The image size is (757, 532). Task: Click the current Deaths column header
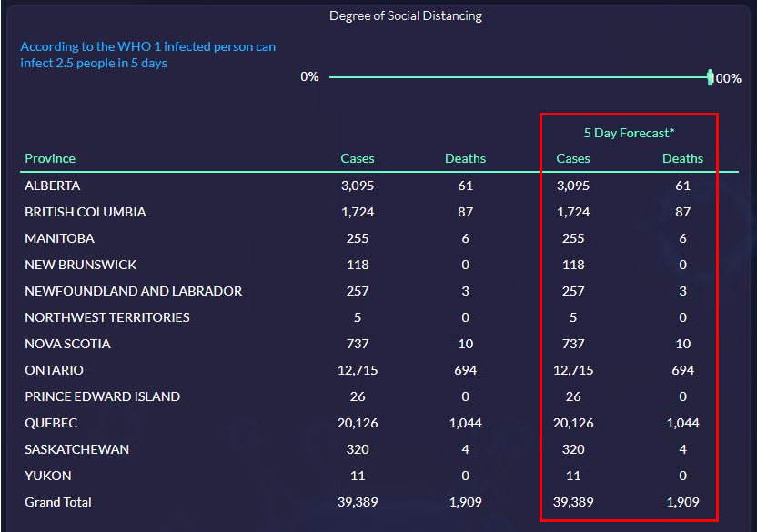click(466, 158)
